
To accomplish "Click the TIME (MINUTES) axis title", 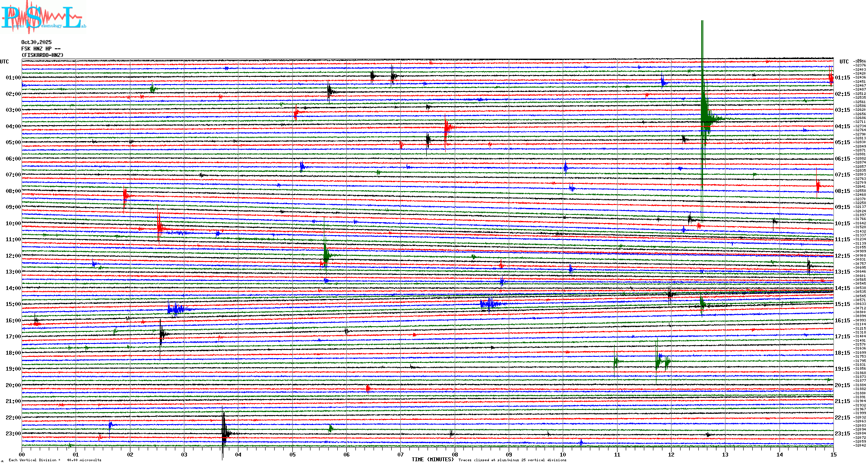I will (432, 460).
